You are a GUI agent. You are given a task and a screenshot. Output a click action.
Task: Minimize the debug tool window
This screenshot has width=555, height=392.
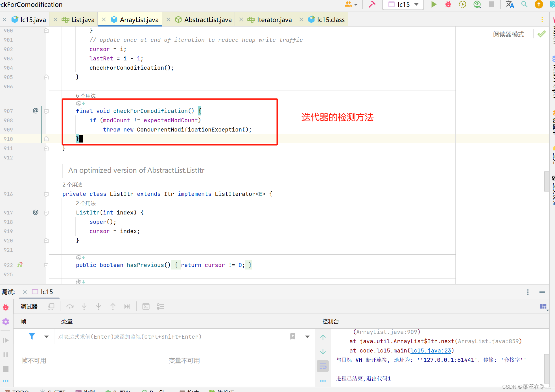pos(542,292)
